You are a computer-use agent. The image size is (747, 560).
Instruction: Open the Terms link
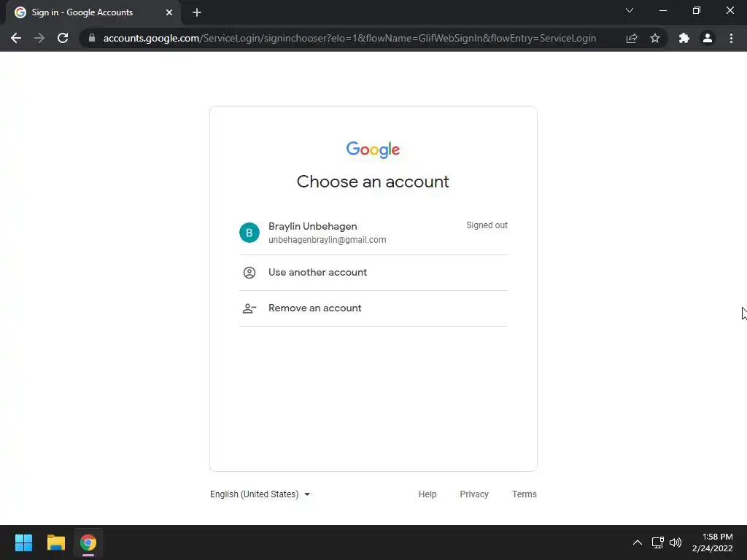524,494
